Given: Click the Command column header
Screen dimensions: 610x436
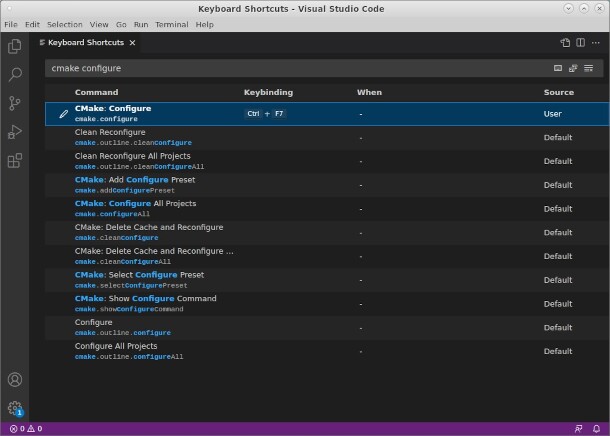Looking at the screenshot, I should click(x=96, y=93).
